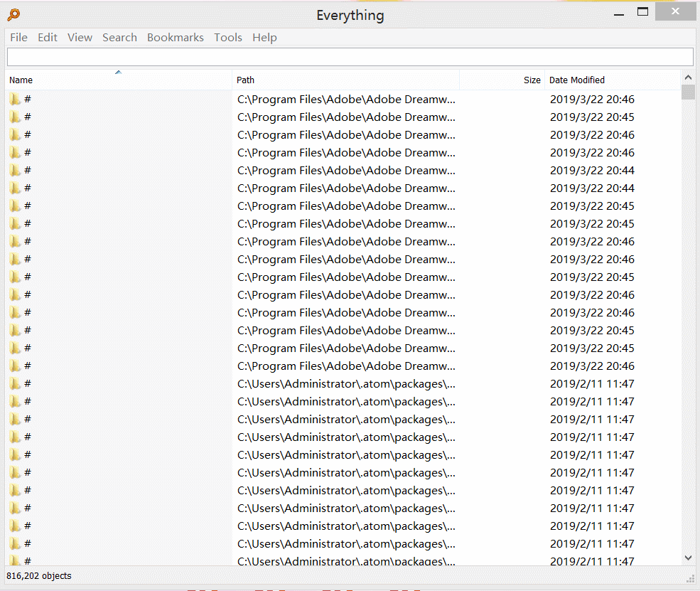Viewport: 700px width, 591px height.
Task: Click the sort arrow above Name column
Action: pyautogui.click(x=118, y=72)
